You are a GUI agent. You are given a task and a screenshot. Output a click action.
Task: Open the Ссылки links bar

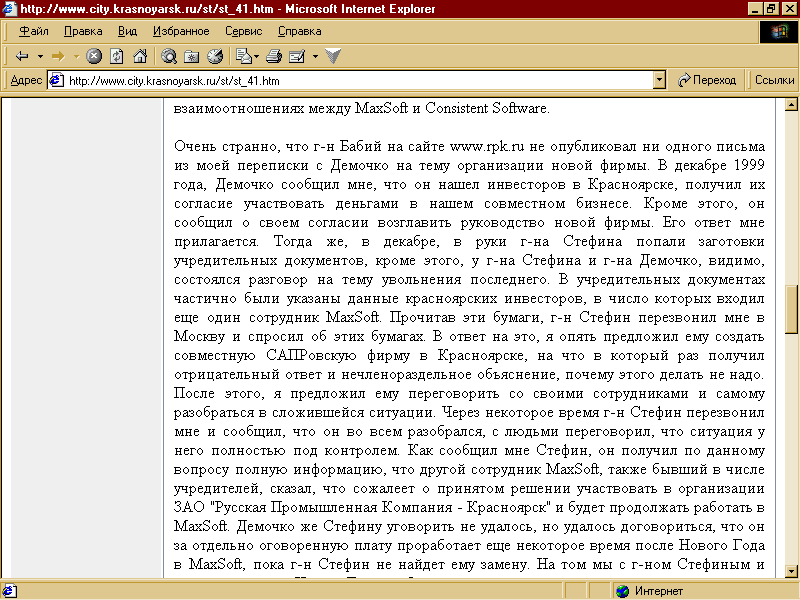coord(774,81)
